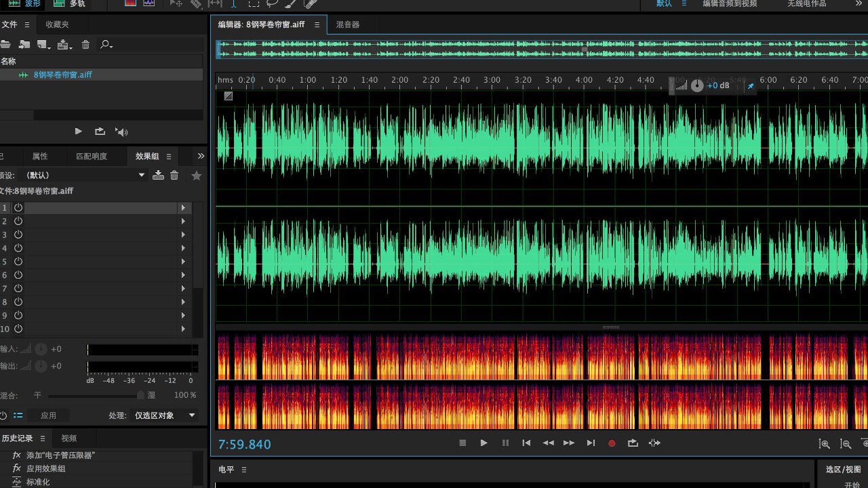Click the skip selection icon in transport
The height and width of the screenshot is (488, 868).
654,443
